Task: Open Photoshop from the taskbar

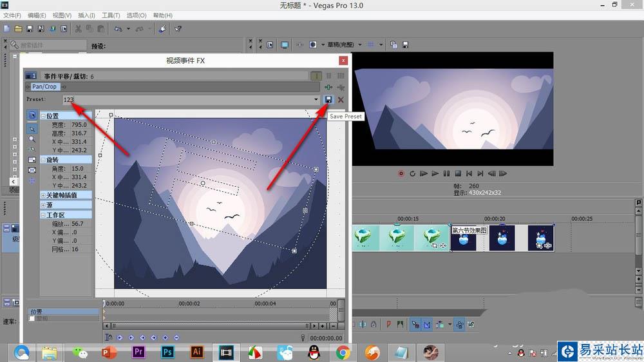Action: [x=167, y=352]
